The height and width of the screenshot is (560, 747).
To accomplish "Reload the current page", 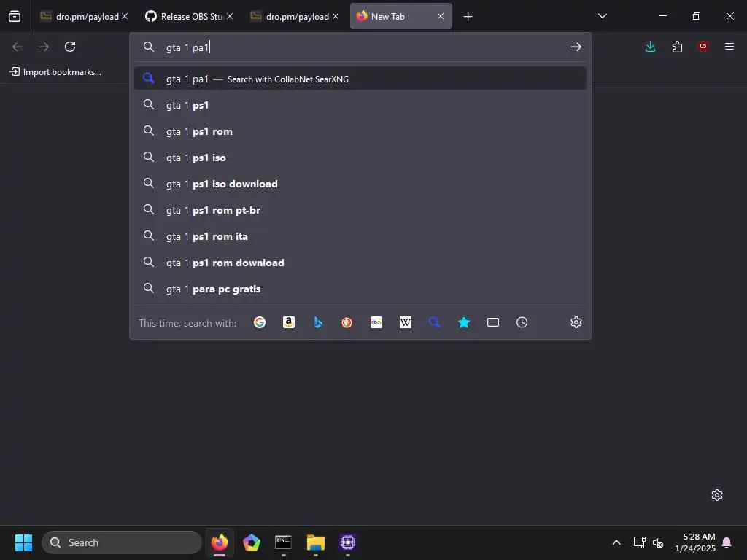I will (x=70, y=47).
